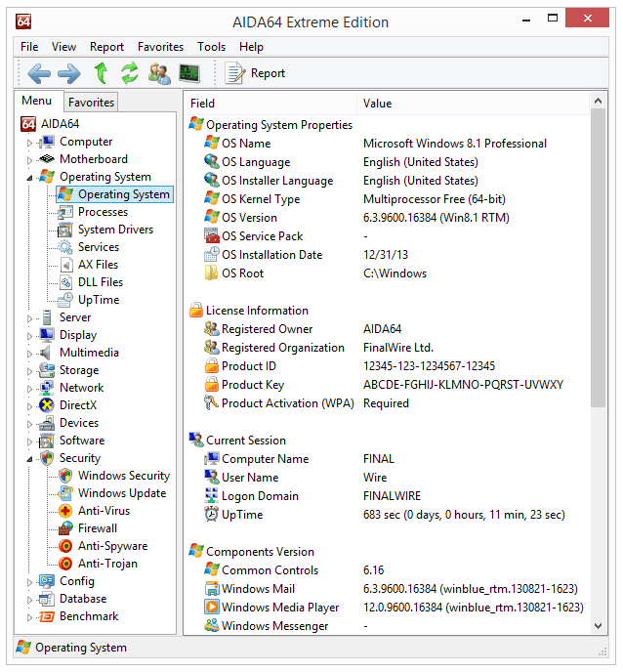Select the System Drivers icon

(65, 230)
